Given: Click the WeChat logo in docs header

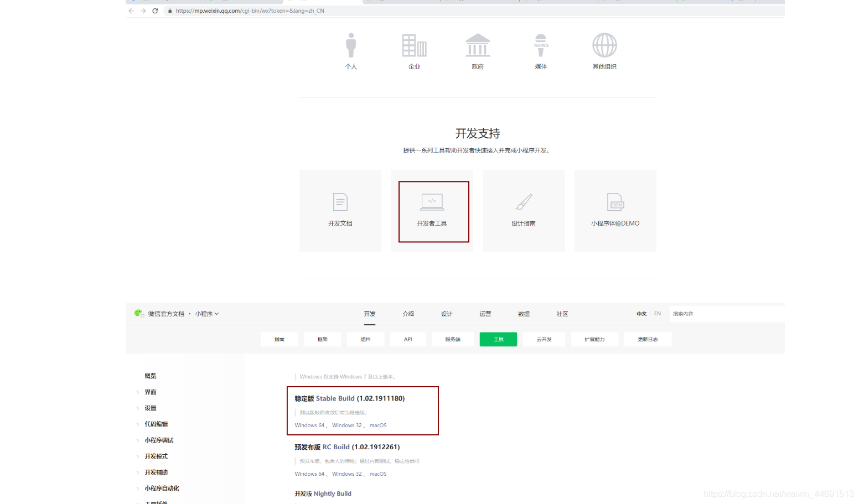Looking at the screenshot, I should [x=139, y=313].
